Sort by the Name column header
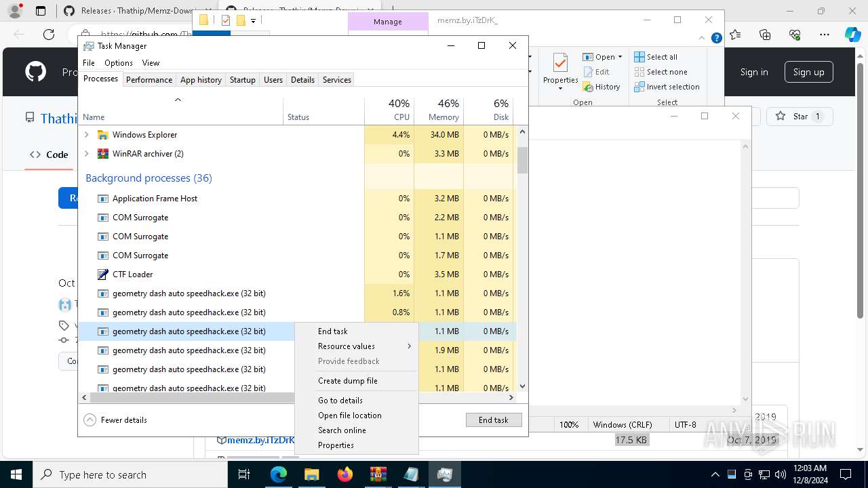The image size is (868, 488). [x=180, y=110]
